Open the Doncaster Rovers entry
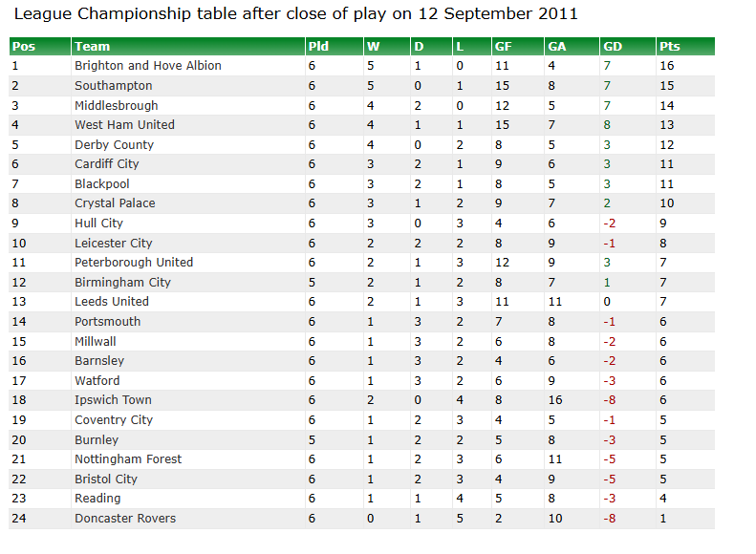This screenshot has width=756, height=554. (125, 519)
